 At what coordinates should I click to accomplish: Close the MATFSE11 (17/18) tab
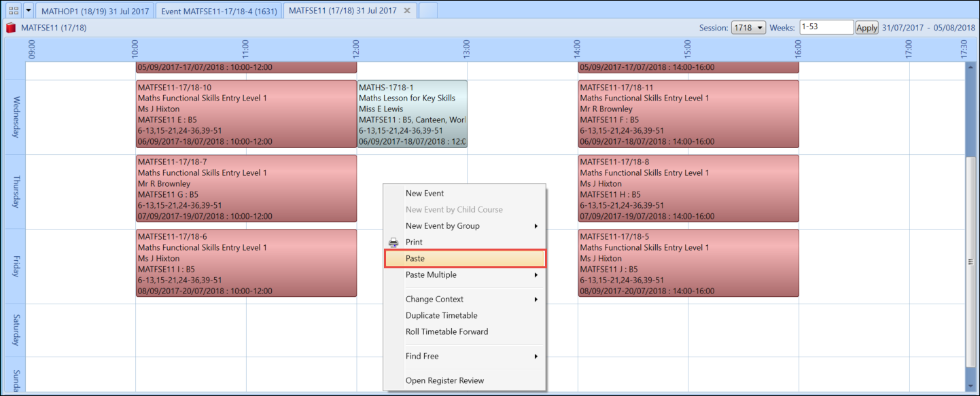(406, 11)
